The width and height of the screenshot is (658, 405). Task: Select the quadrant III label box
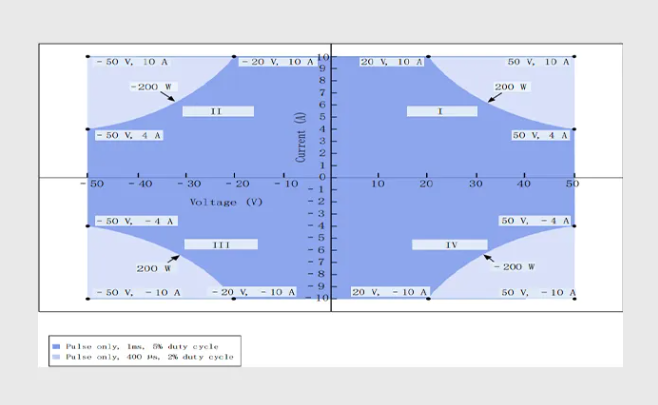pyautogui.click(x=221, y=244)
